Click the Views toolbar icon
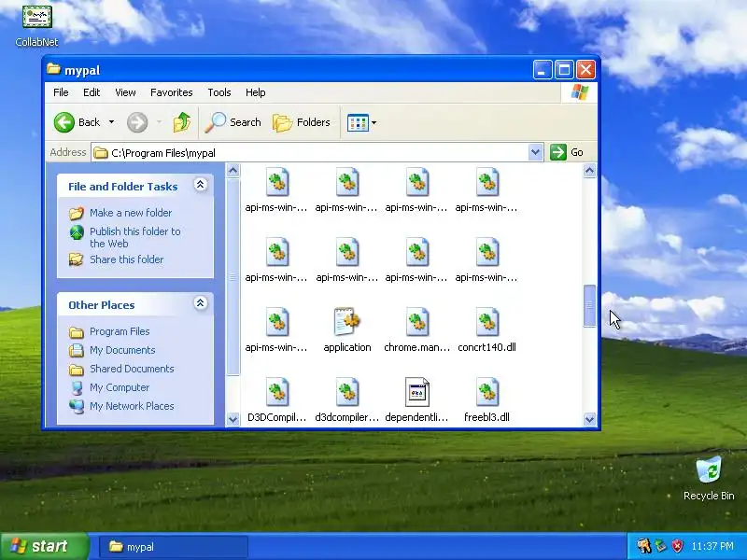The width and height of the screenshot is (747, 560). 358,122
